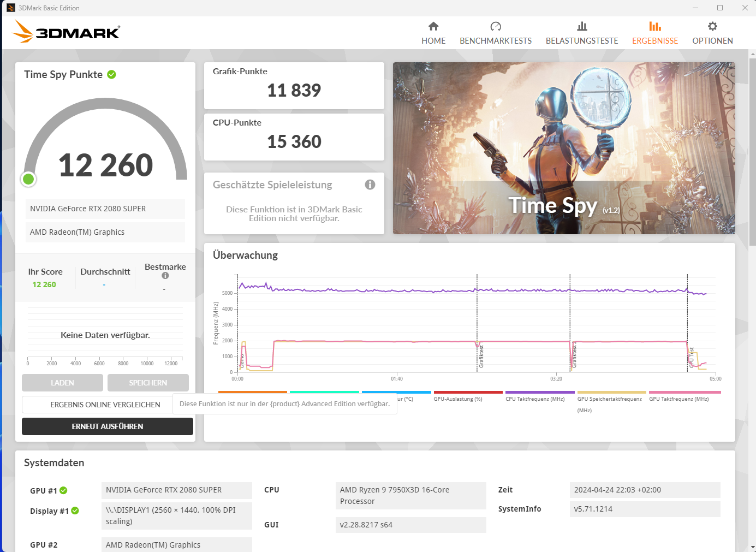This screenshot has height=552, width=756.
Task: Click the Durchschnitt column label
Action: tap(105, 272)
